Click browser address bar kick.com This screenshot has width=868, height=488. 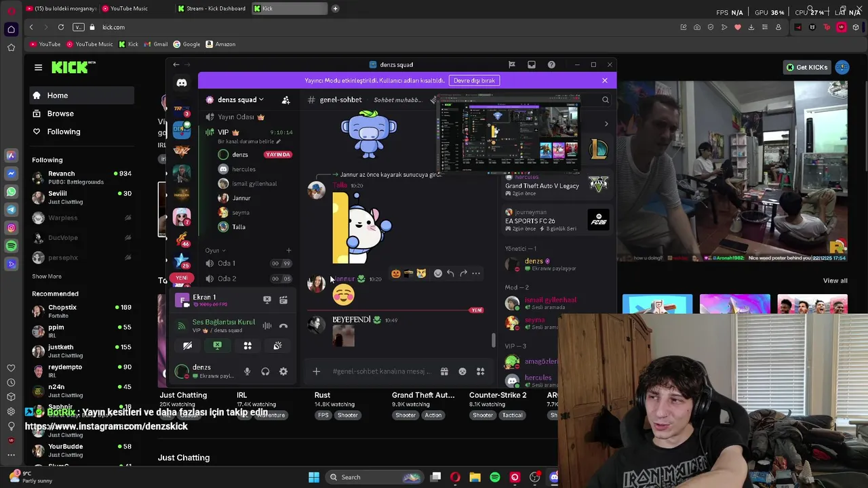click(113, 27)
